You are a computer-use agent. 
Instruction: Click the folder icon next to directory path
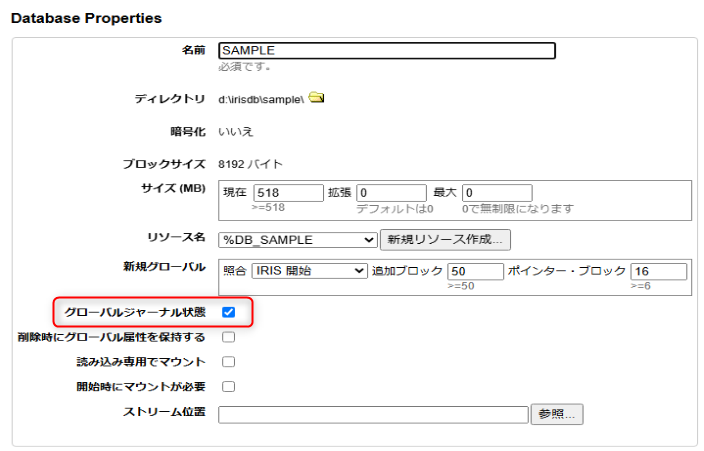click(x=316, y=98)
